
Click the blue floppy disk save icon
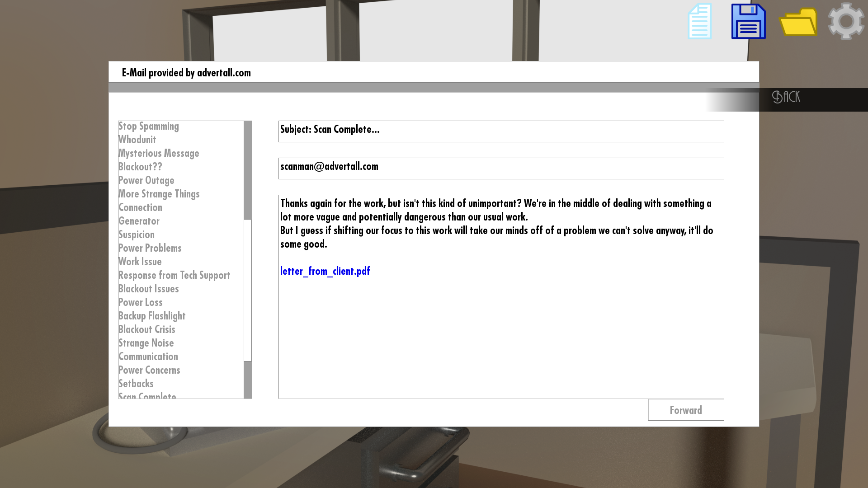pos(749,21)
